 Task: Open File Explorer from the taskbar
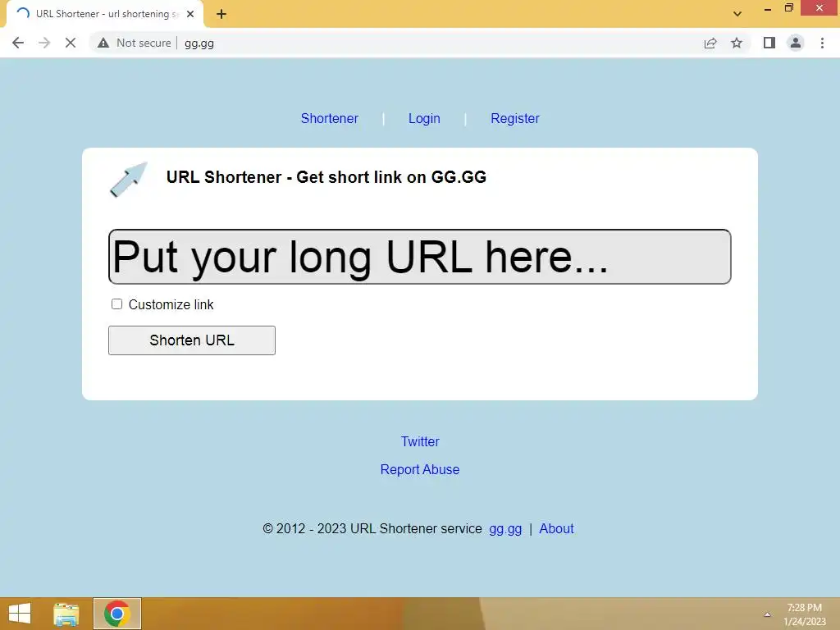(66, 614)
